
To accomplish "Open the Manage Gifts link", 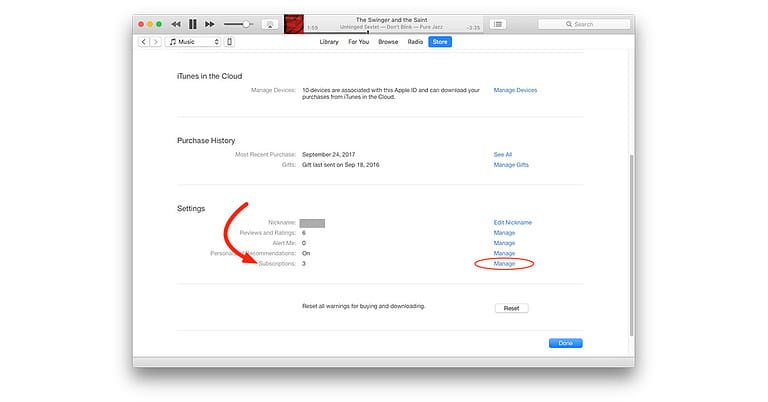I will (x=511, y=165).
